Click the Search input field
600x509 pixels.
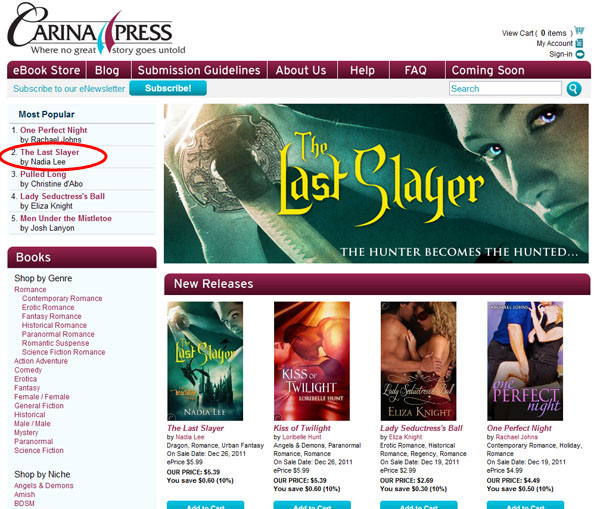click(x=505, y=88)
